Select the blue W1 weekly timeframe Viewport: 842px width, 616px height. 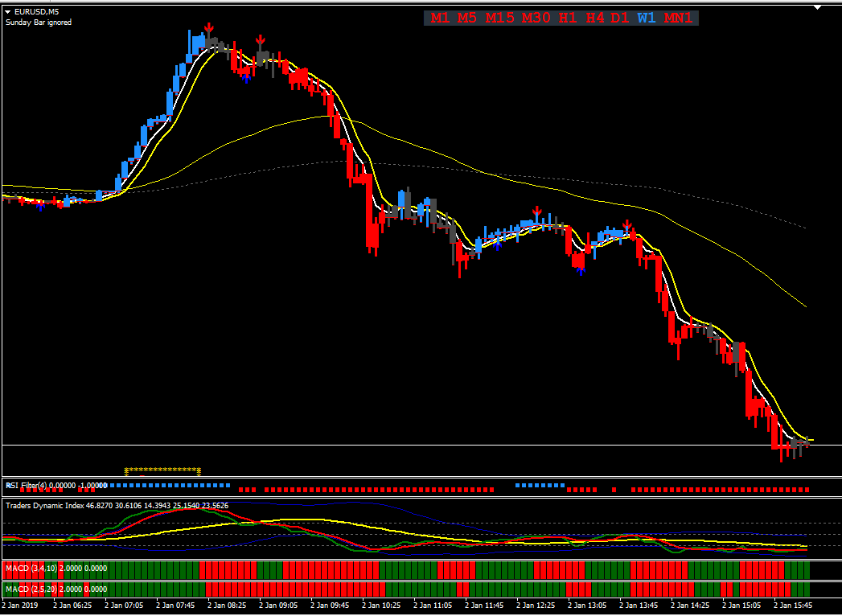[x=647, y=18]
